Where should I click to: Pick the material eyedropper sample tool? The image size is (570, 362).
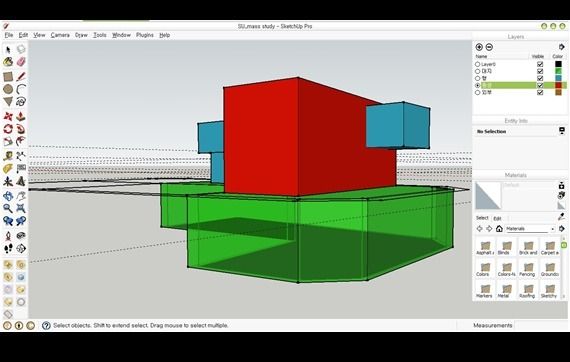click(562, 217)
